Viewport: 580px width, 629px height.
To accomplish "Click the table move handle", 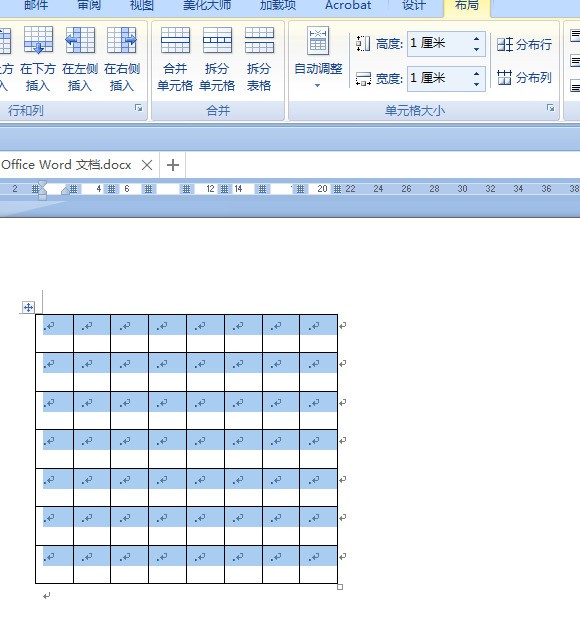I will click(x=28, y=308).
